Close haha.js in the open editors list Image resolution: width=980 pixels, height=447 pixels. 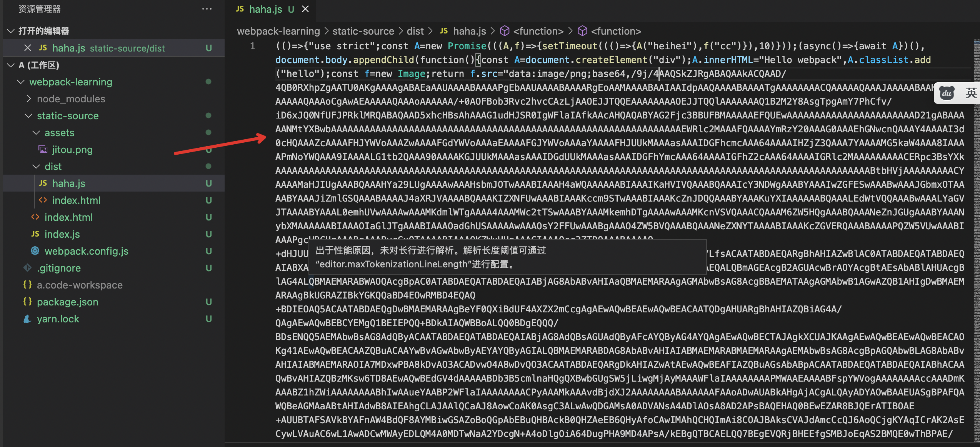tap(28, 48)
